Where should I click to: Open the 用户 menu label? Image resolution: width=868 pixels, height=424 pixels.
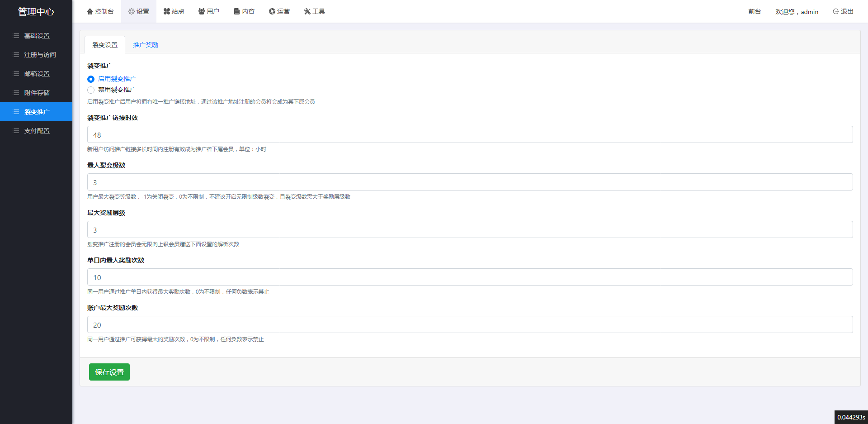(213, 11)
